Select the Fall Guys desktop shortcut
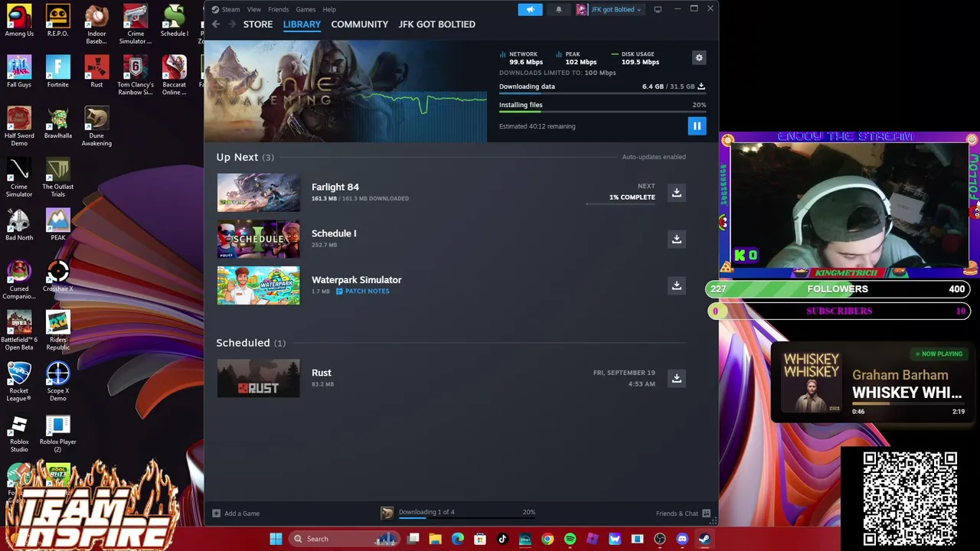This screenshot has height=551, width=980. click(x=19, y=72)
